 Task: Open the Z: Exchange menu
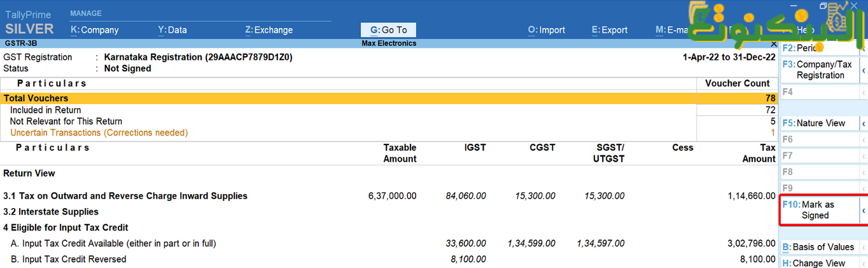point(269,30)
